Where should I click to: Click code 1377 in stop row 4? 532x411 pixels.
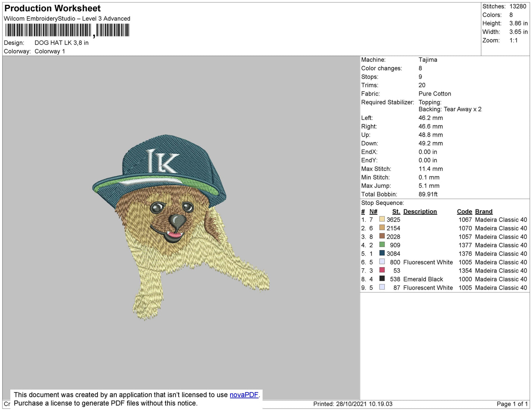pyautogui.click(x=465, y=245)
